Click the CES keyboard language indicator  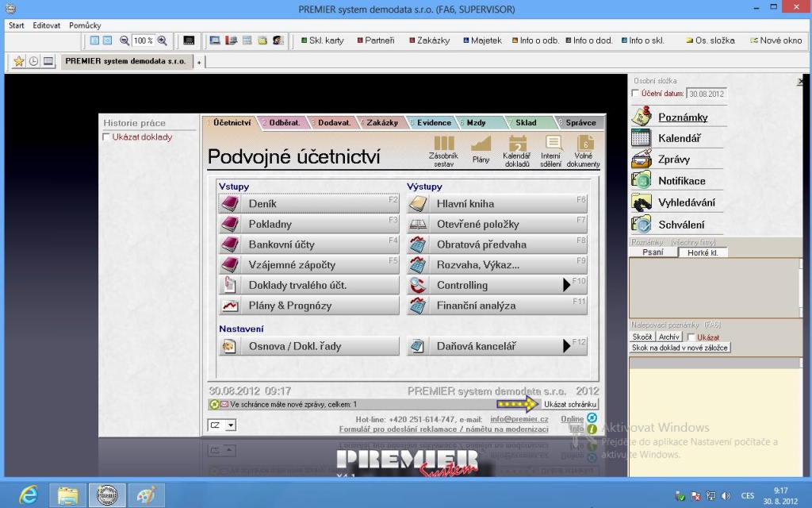point(747,496)
